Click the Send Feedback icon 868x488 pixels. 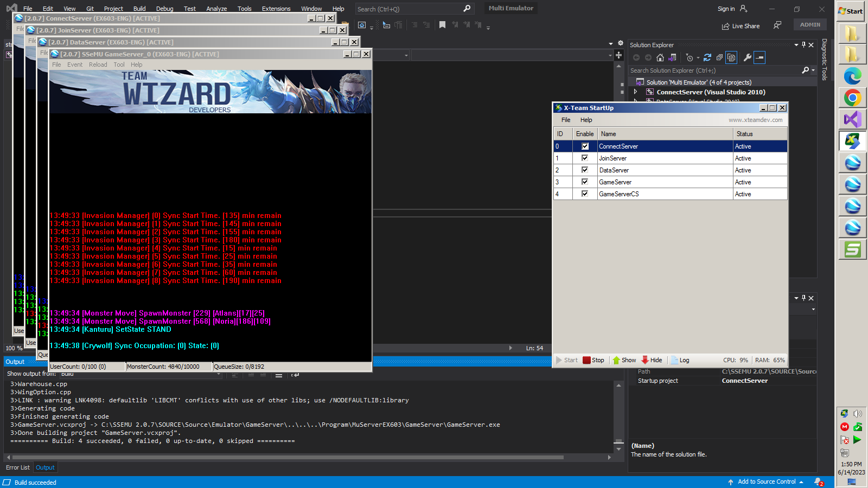click(777, 25)
